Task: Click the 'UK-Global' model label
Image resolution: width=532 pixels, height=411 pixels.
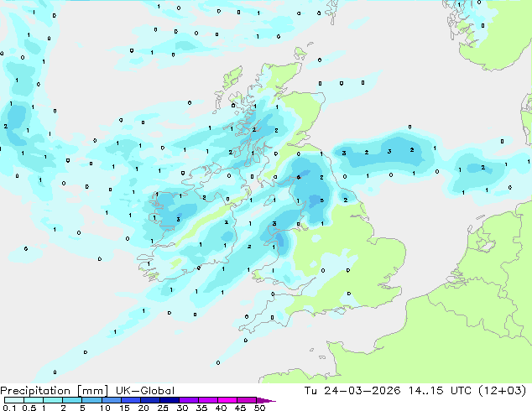Action: click(x=145, y=391)
